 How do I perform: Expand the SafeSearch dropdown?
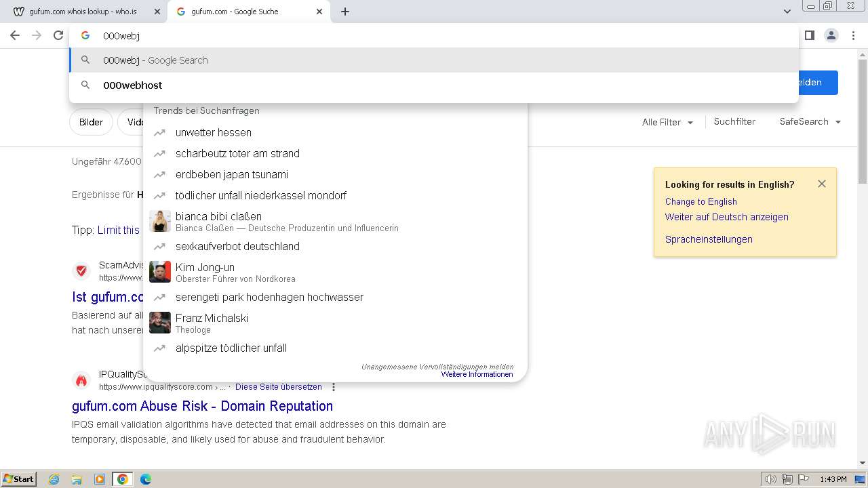click(810, 122)
